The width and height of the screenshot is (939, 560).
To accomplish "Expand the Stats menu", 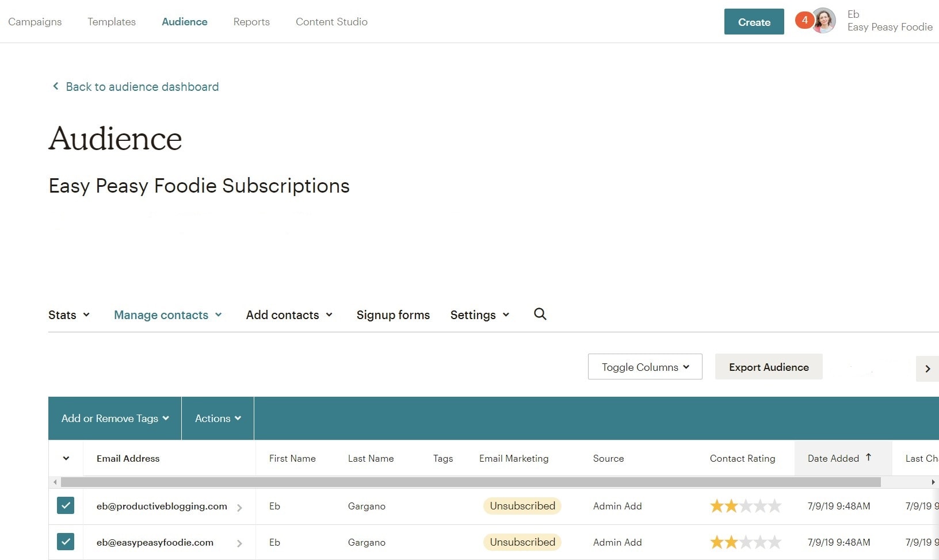I will (x=69, y=315).
